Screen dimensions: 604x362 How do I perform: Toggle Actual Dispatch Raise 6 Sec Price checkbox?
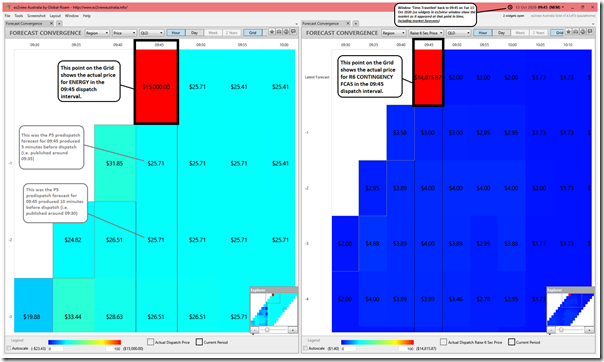click(x=443, y=342)
